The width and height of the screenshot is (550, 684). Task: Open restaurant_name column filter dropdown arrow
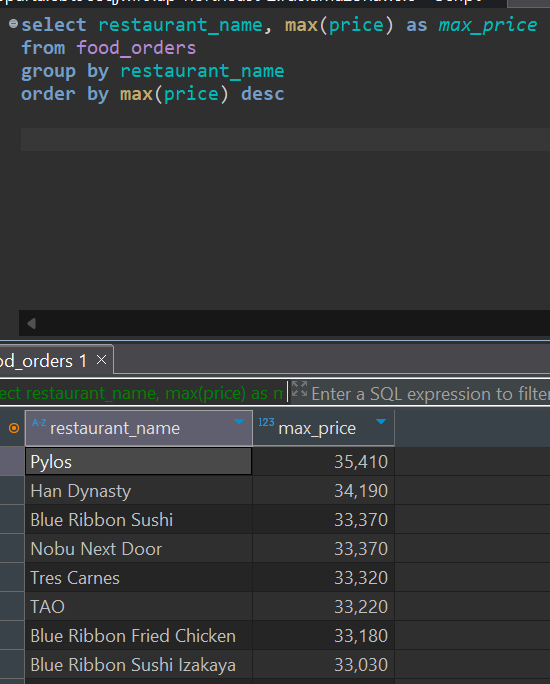(x=239, y=421)
